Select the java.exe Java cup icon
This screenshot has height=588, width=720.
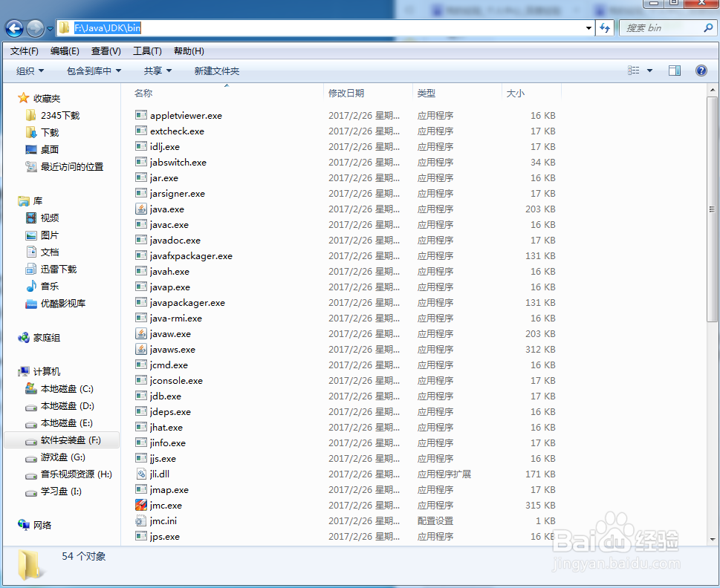pyautogui.click(x=141, y=209)
